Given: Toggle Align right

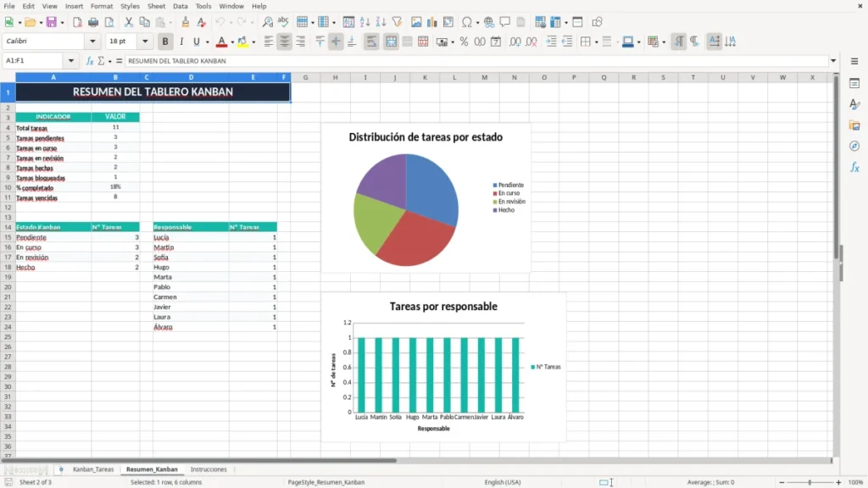Looking at the screenshot, I should pyautogui.click(x=301, y=42).
